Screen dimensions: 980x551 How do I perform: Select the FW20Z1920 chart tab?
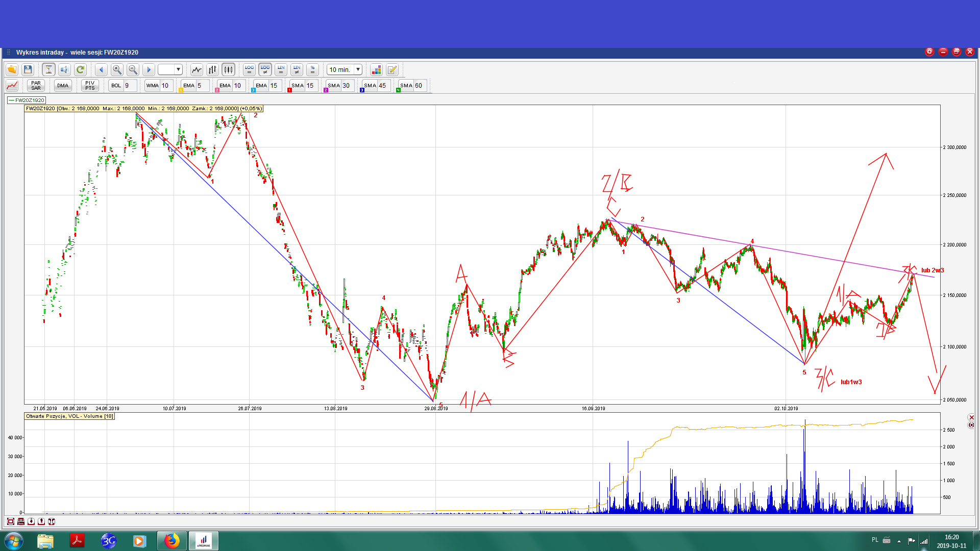click(x=27, y=100)
